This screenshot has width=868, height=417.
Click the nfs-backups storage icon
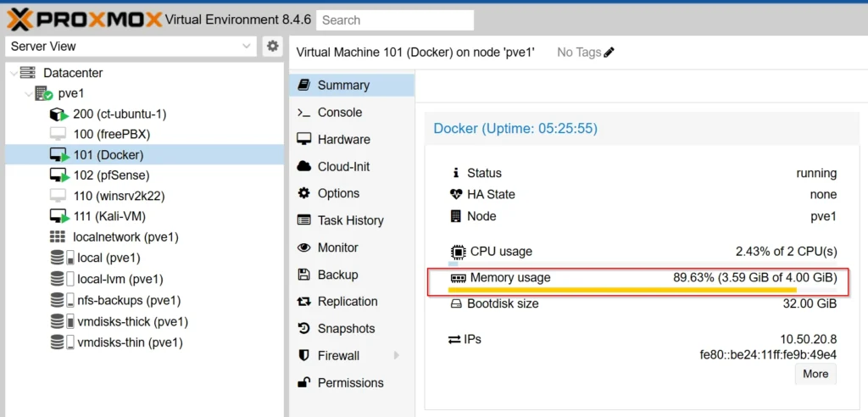click(61, 300)
